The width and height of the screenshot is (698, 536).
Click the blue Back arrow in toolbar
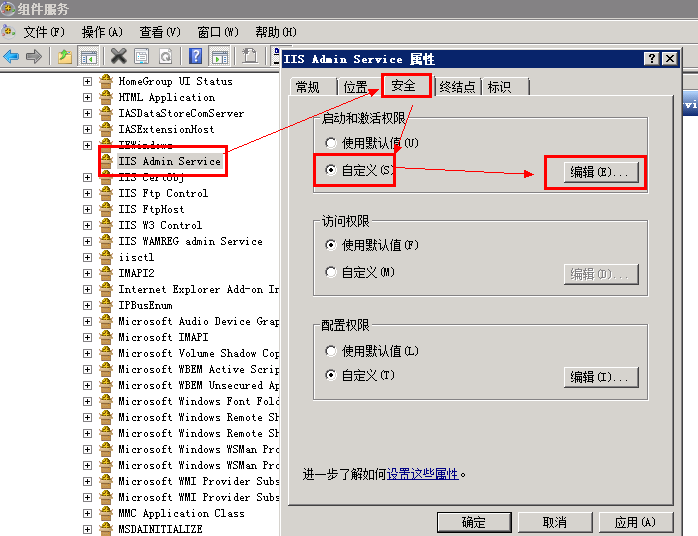coord(11,57)
